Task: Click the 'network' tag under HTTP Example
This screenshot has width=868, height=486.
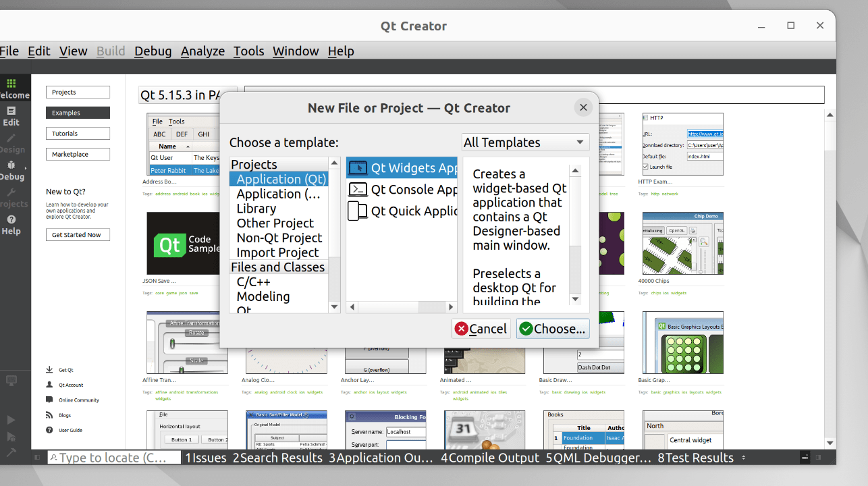Action: coord(670,194)
